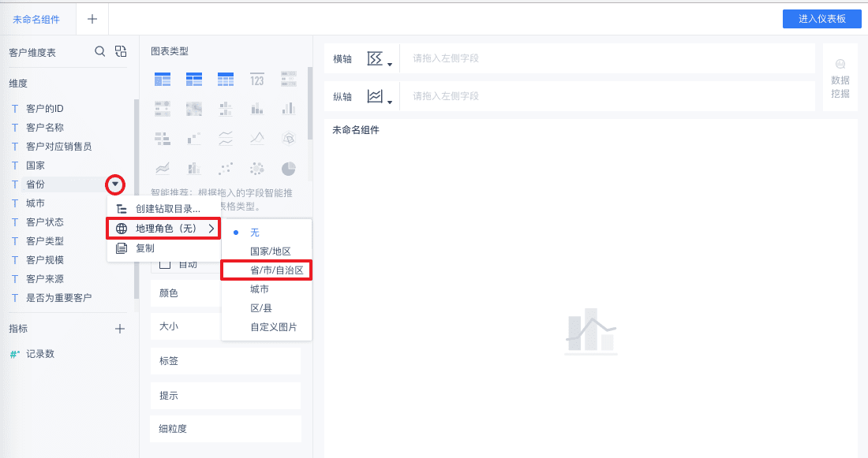Select the stacked column chart icon
The width and height of the screenshot is (868, 458).
[257, 109]
